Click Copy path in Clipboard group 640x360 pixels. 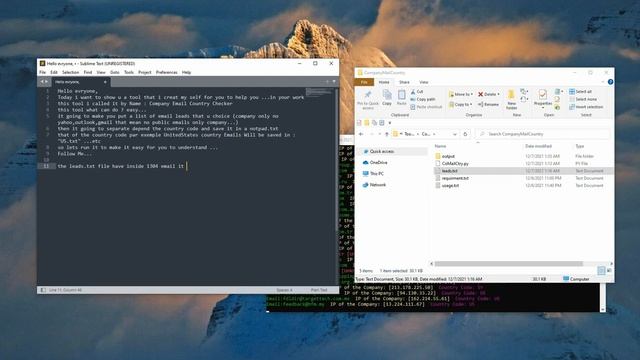[423, 99]
